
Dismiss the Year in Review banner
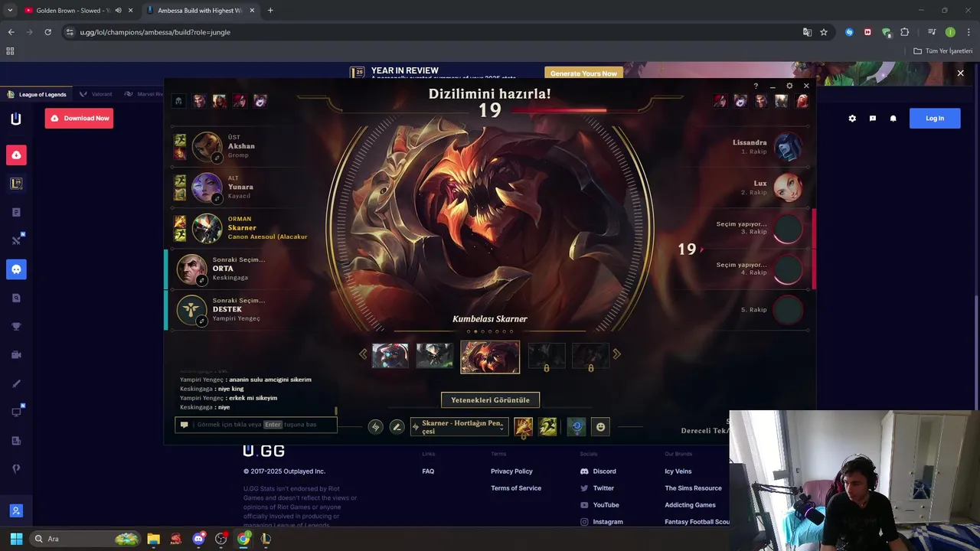(x=960, y=73)
